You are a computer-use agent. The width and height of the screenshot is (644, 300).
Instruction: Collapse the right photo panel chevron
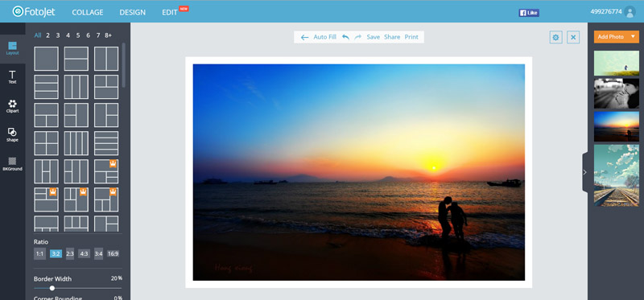pyautogui.click(x=585, y=172)
